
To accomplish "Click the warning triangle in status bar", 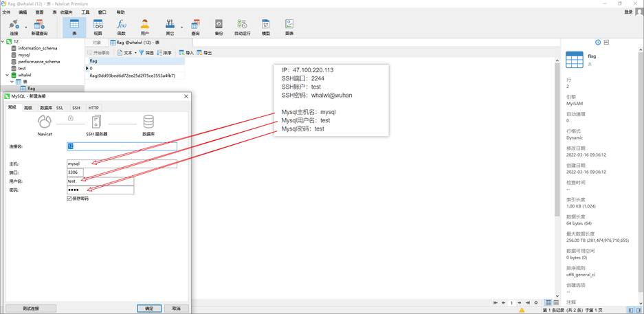I will [522, 311].
